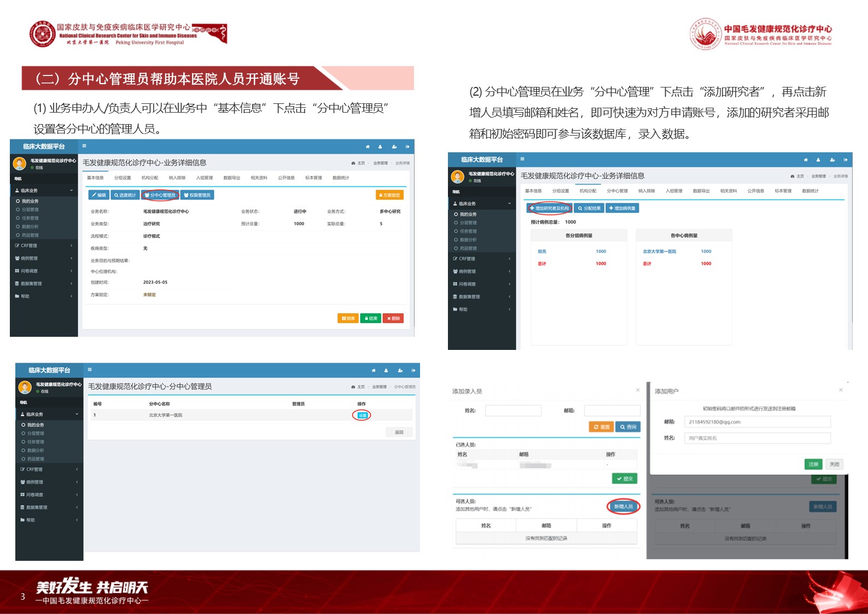Screen dimensions: 868x614
Task: Click the circled 分中心管理员 button
Action: (160, 195)
